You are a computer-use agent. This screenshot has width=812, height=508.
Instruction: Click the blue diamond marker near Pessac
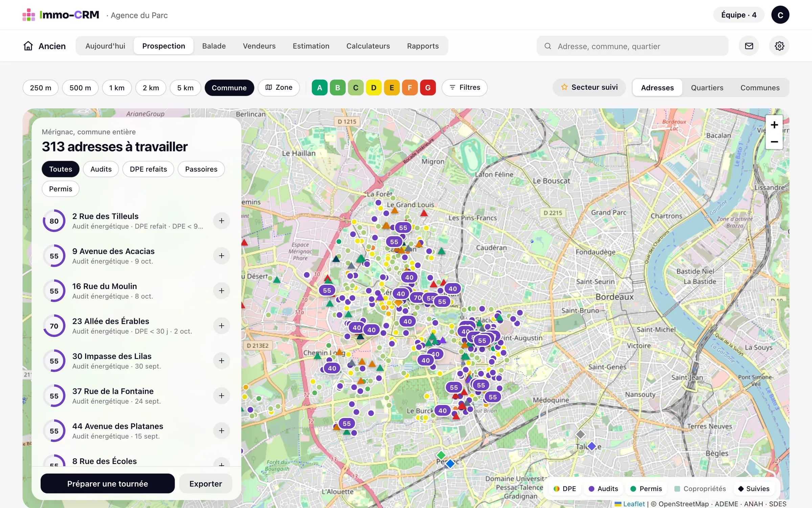(x=450, y=463)
